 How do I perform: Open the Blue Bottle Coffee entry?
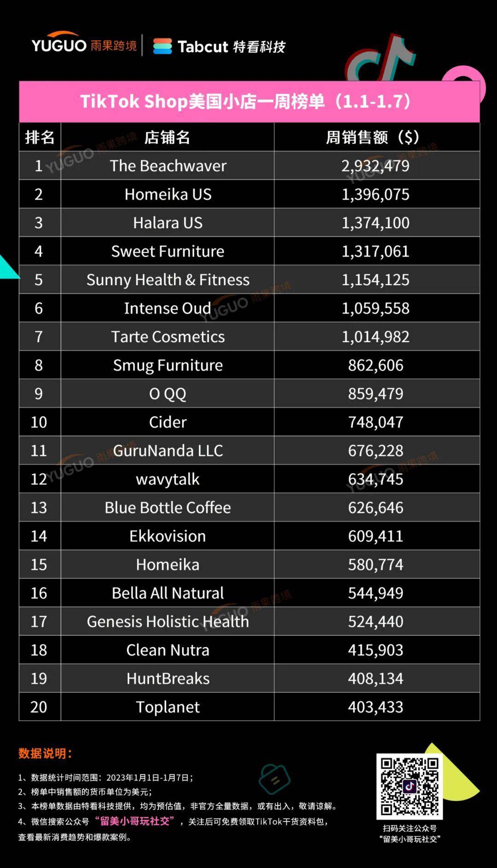point(168,507)
